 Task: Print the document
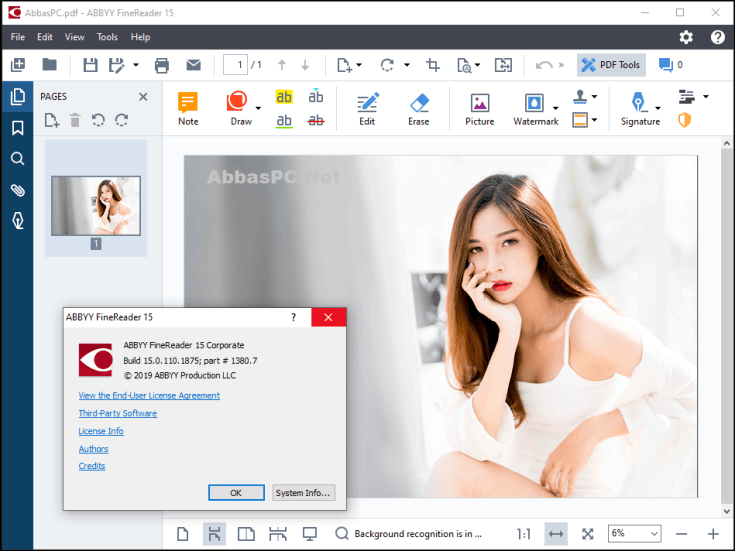coord(162,65)
